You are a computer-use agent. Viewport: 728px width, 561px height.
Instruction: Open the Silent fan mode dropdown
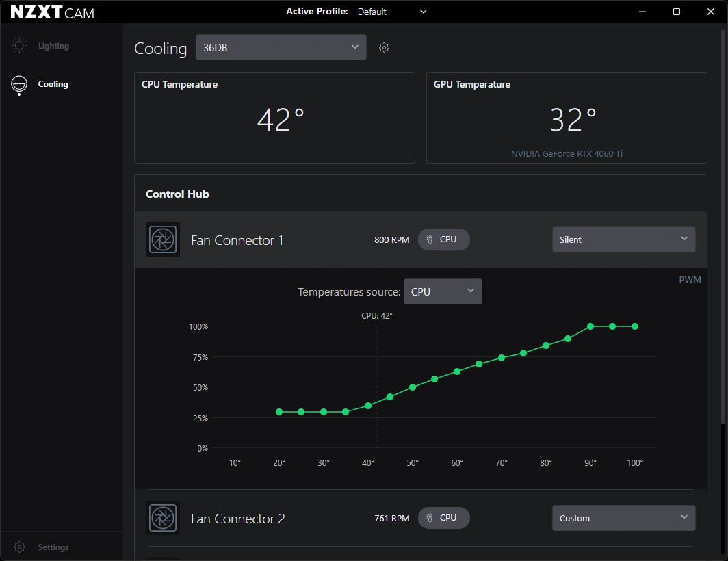click(x=623, y=239)
